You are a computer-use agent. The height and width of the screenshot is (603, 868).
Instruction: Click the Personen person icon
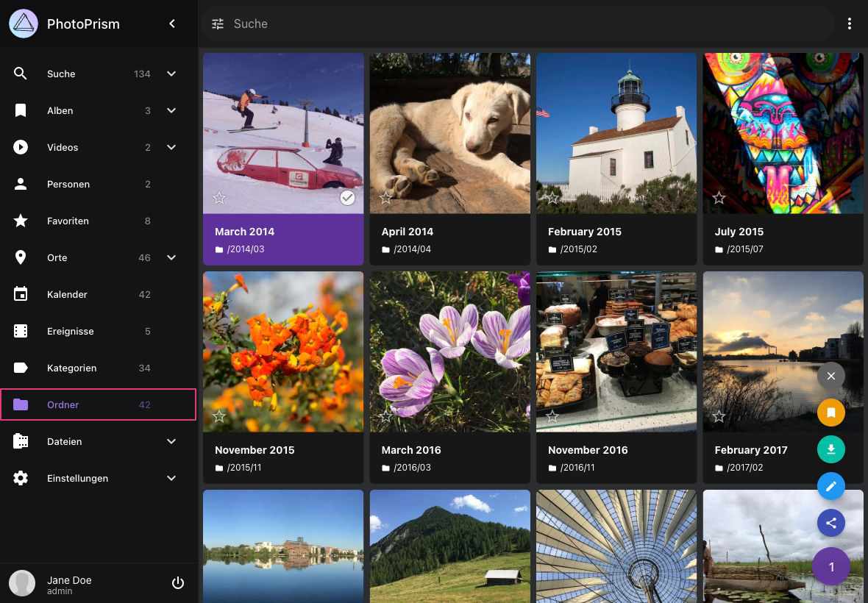(21, 185)
